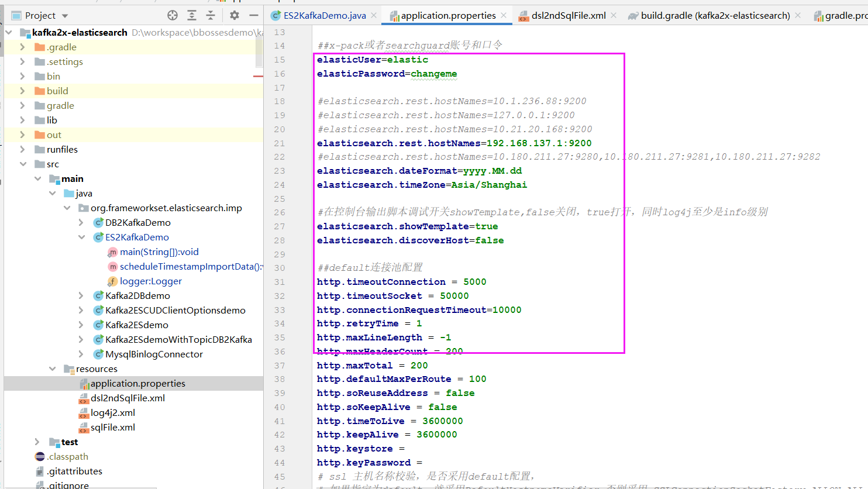Close the application.properties tab

[x=504, y=15]
